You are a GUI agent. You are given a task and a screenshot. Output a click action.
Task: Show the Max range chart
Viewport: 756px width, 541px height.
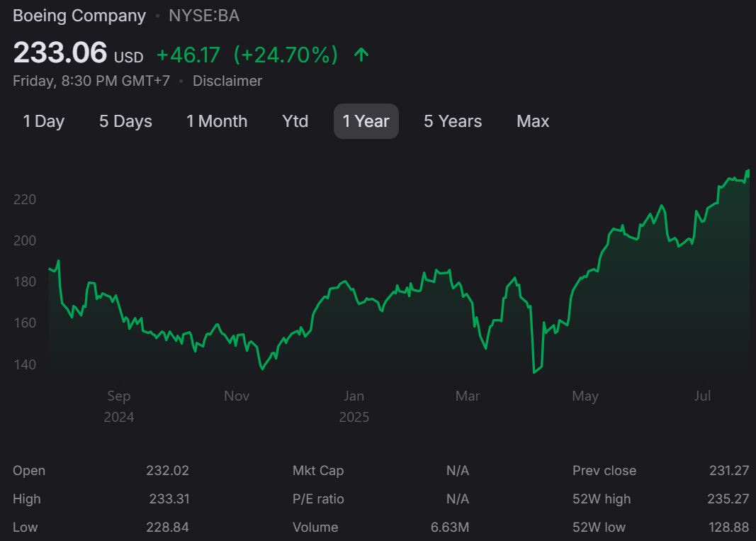pos(533,121)
